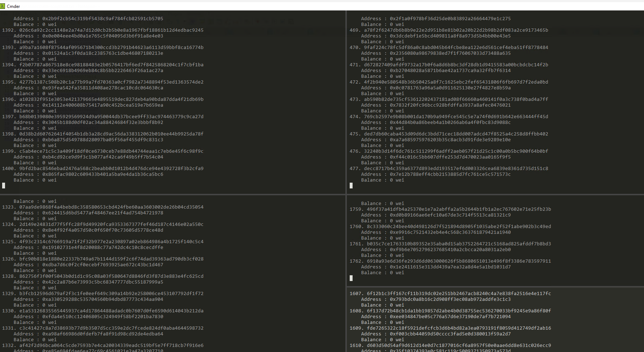This screenshot has width=644, height=352.
Task: Click the private key on line 469
Action: (x=456, y=30)
